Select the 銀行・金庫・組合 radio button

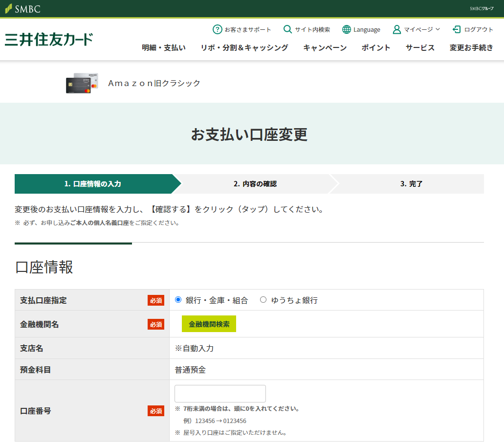click(177, 300)
